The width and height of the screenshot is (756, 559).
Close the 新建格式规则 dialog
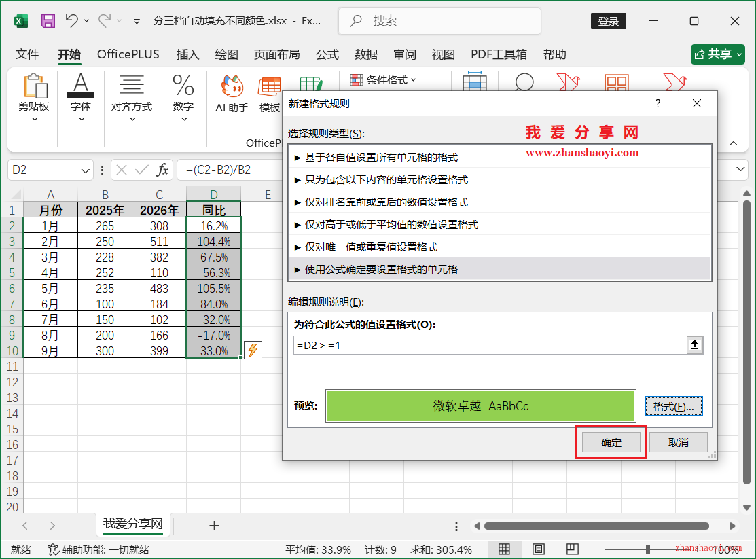697,103
